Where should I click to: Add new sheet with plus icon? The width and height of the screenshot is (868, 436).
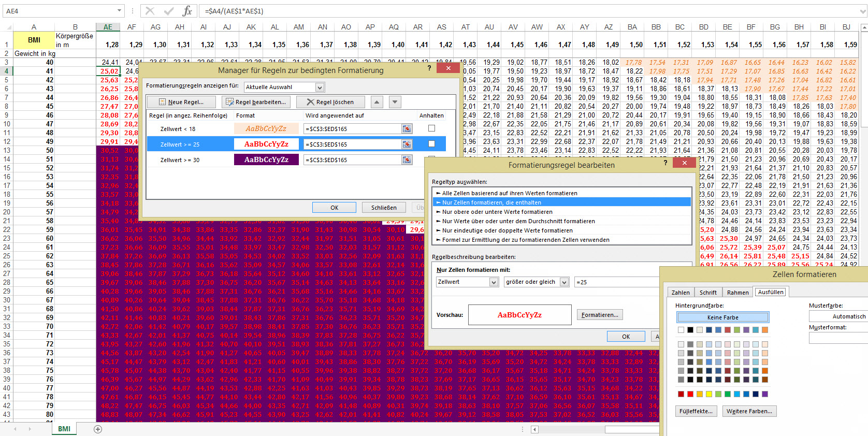(x=98, y=429)
